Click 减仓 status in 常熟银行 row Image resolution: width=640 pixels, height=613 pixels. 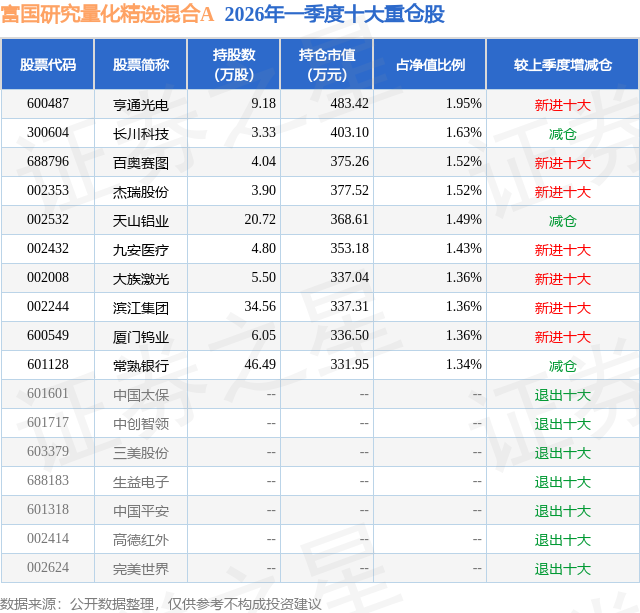[562, 366]
